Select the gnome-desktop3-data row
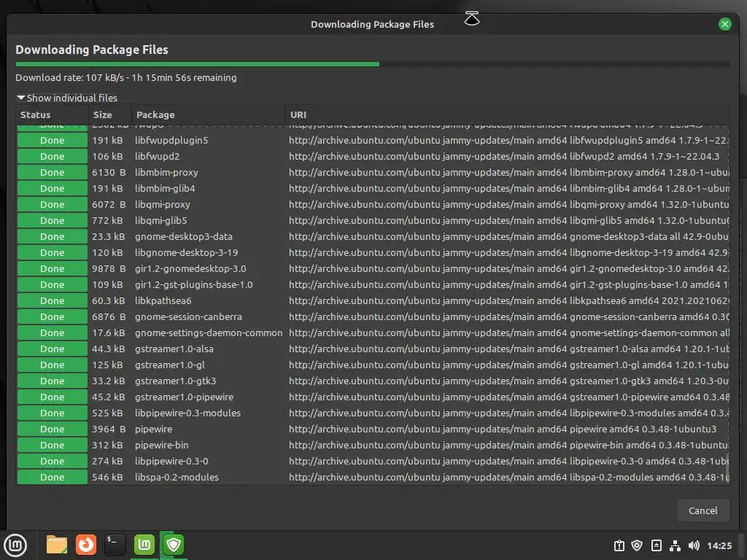This screenshot has height=560, width=747. click(373, 237)
